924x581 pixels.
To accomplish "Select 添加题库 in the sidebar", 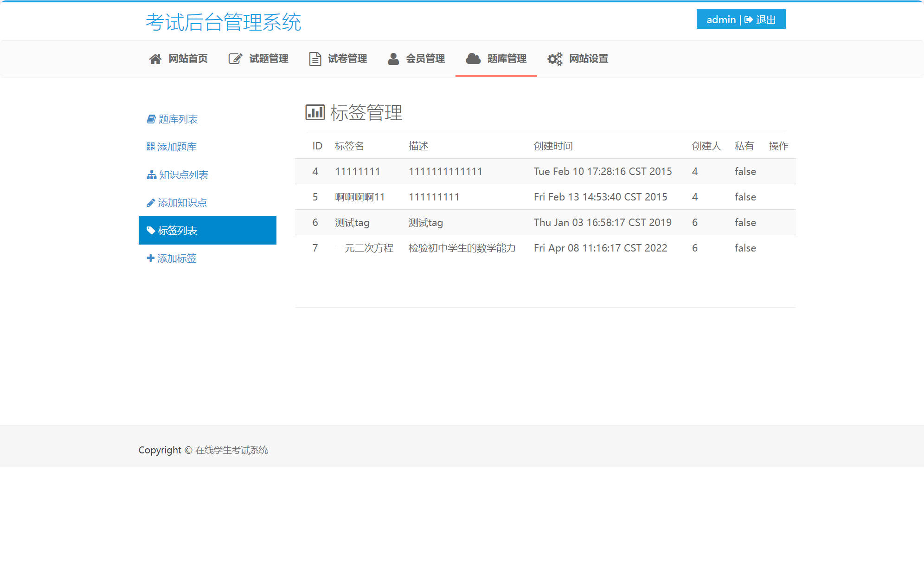I will (x=176, y=147).
